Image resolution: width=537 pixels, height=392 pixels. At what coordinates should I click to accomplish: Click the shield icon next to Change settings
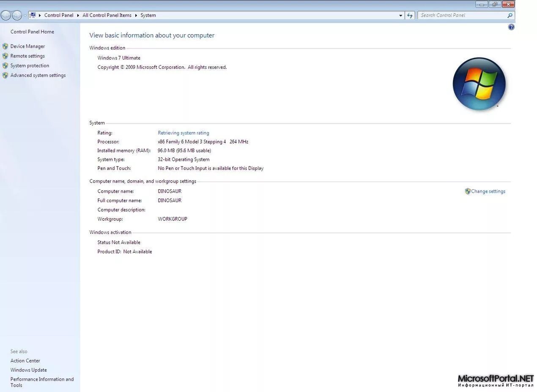[x=467, y=191]
